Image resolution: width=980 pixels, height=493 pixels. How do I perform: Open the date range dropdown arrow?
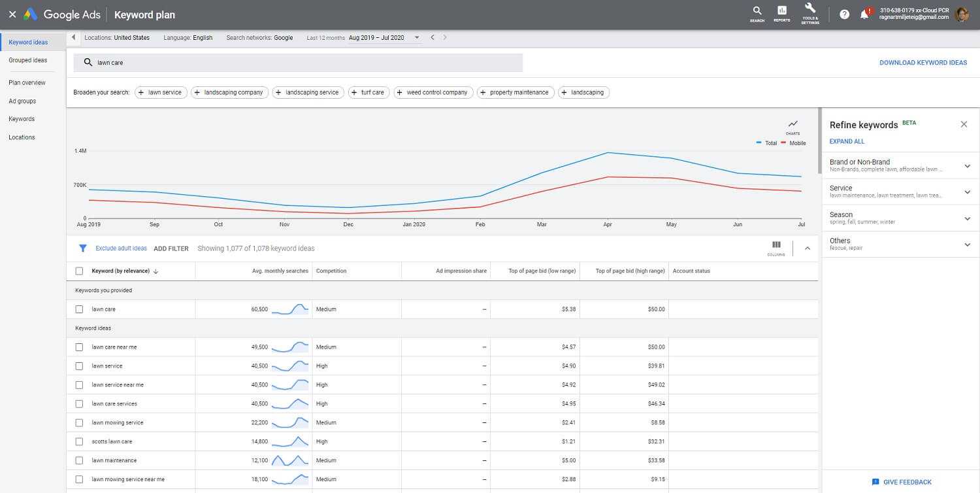point(417,38)
